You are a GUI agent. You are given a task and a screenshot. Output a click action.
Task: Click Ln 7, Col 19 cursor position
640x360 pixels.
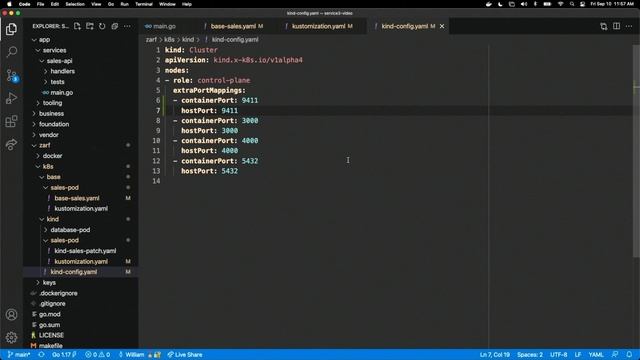pyautogui.click(x=495, y=355)
